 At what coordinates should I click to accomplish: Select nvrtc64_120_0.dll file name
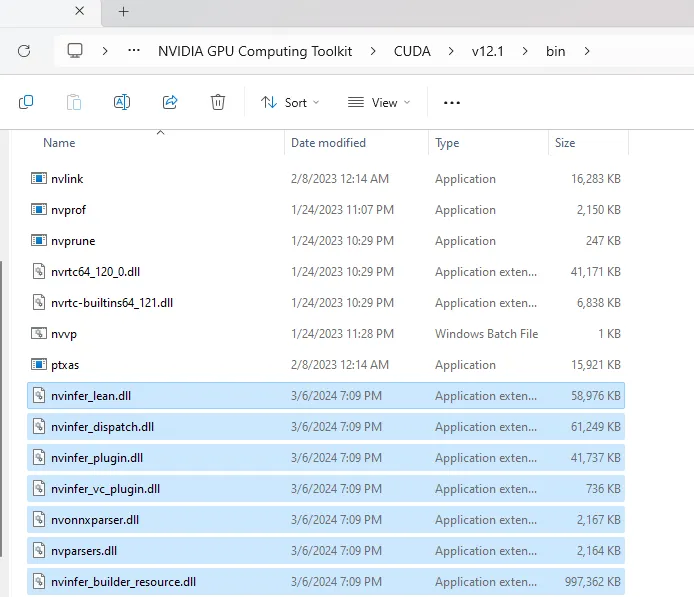96,272
